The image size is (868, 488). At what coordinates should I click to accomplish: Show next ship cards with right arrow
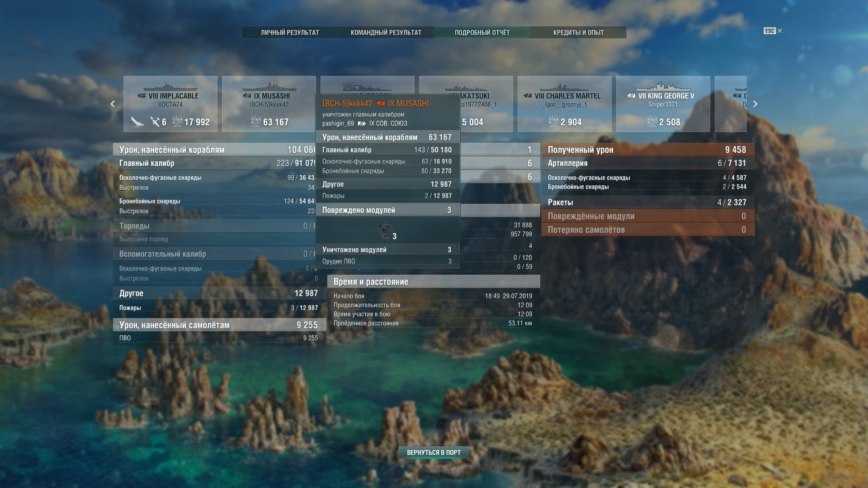click(x=755, y=104)
